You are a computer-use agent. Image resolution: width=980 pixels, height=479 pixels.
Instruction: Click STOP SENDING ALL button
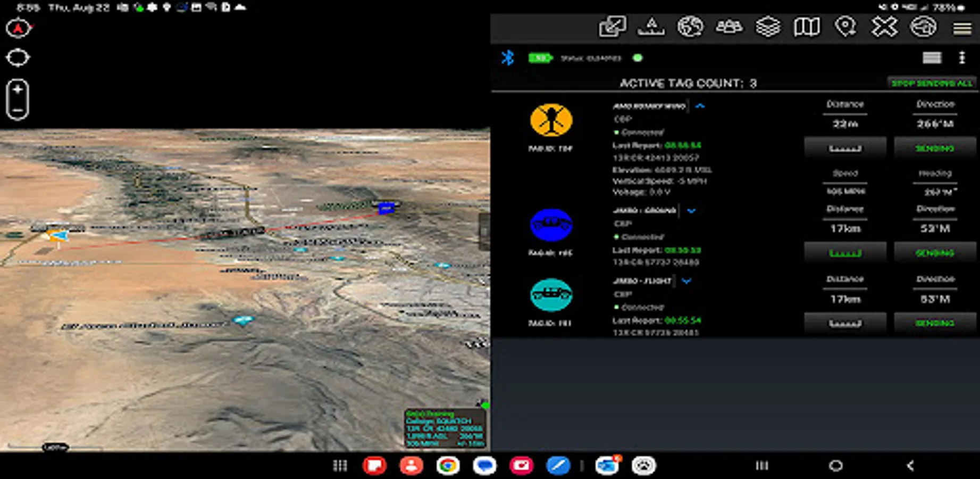[932, 83]
